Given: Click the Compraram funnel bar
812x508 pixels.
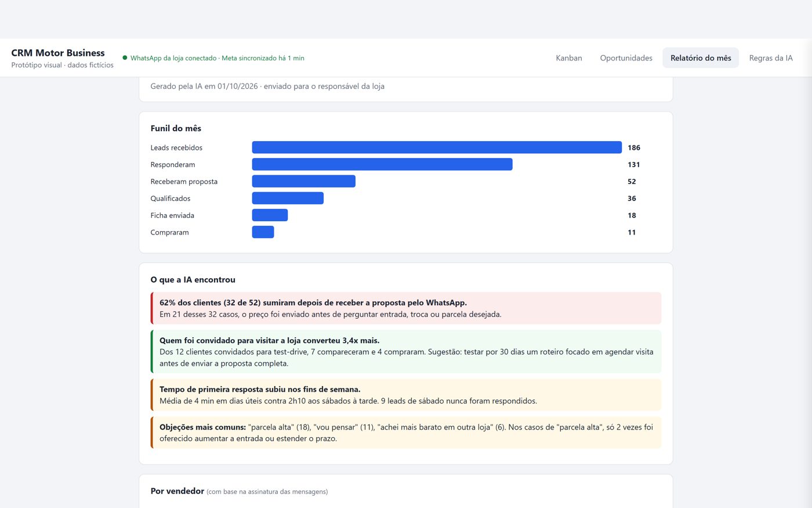Looking at the screenshot, I should [x=263, y=232].
